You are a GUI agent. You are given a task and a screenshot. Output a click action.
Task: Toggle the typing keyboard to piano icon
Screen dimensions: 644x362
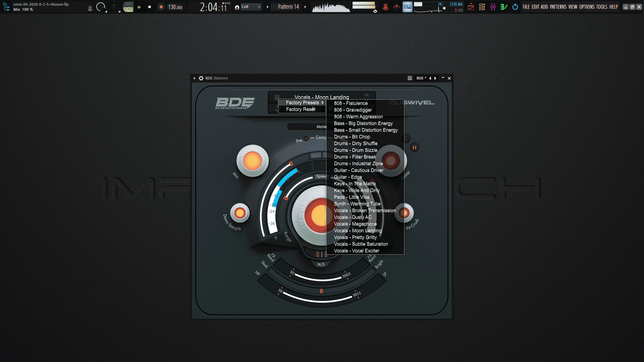pos(408,7)
